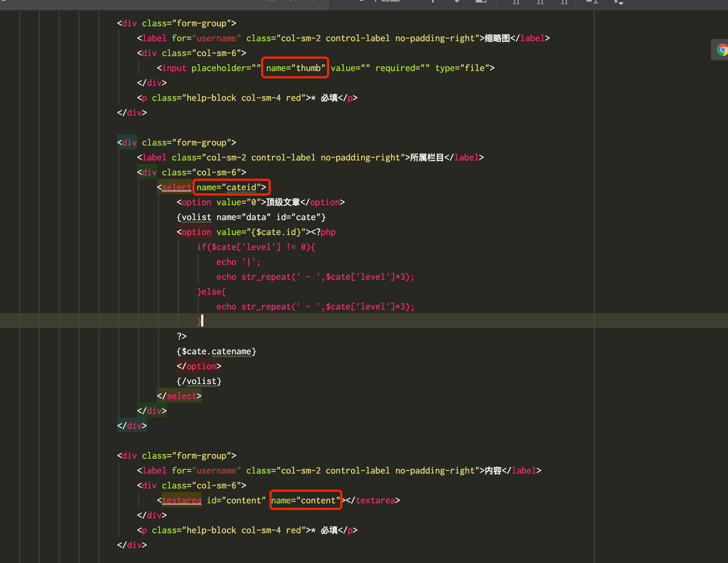Click the name="thumb" attribute
Image resolution: width=728 pixels, height=563 pixels.
click(x=295, y=68)
